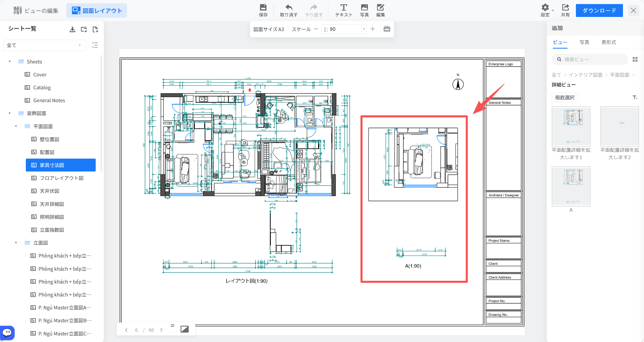Go to the previous page arrow

click(x=126, y=330)
